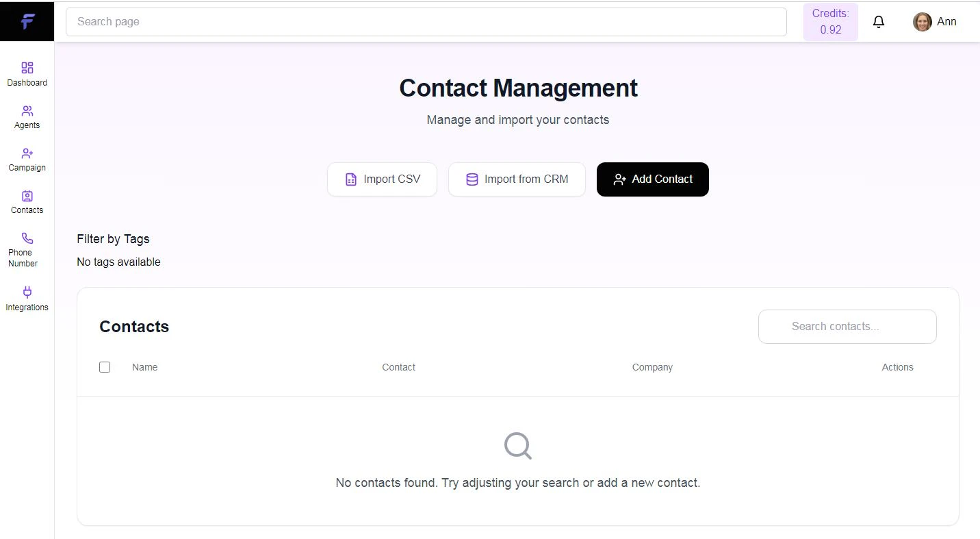Image resolution: width=980 pixels, height=539 pixels.
Task: Click the CSV file icon in Import CSV
Action: [351, 179]
